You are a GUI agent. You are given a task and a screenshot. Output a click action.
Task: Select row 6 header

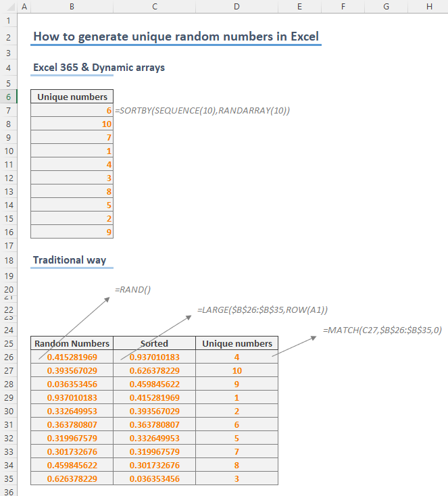click(9, 97)
